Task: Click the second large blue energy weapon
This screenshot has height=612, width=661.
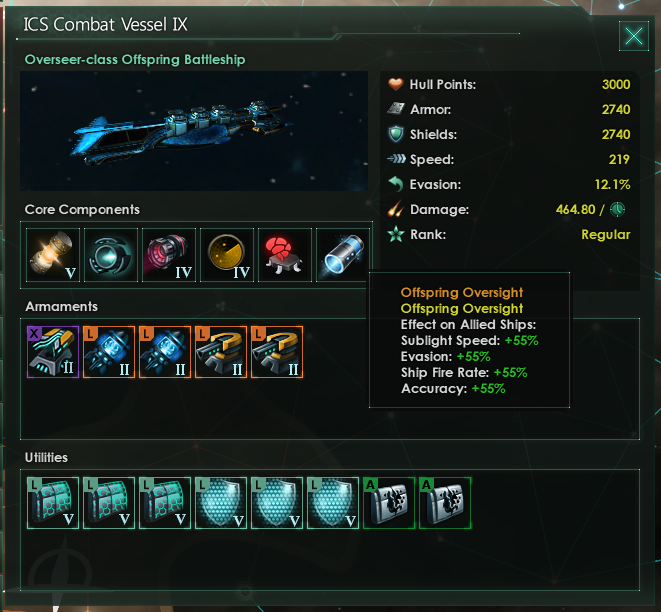Action: click(165, 352)
